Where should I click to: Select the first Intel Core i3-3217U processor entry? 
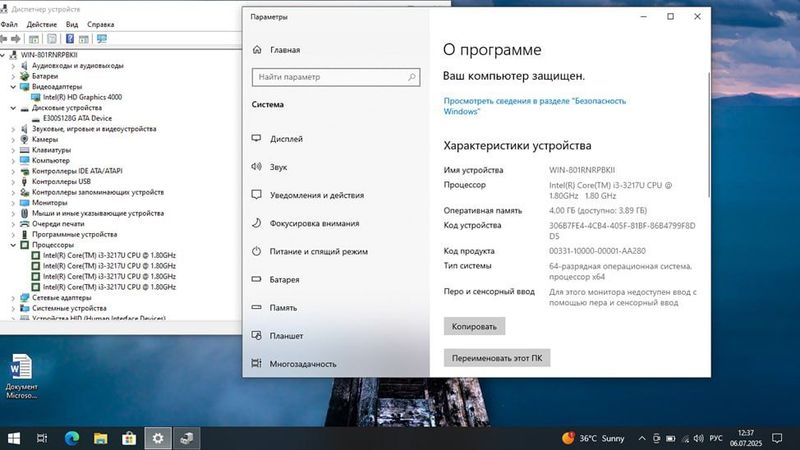tap(104, 255)
